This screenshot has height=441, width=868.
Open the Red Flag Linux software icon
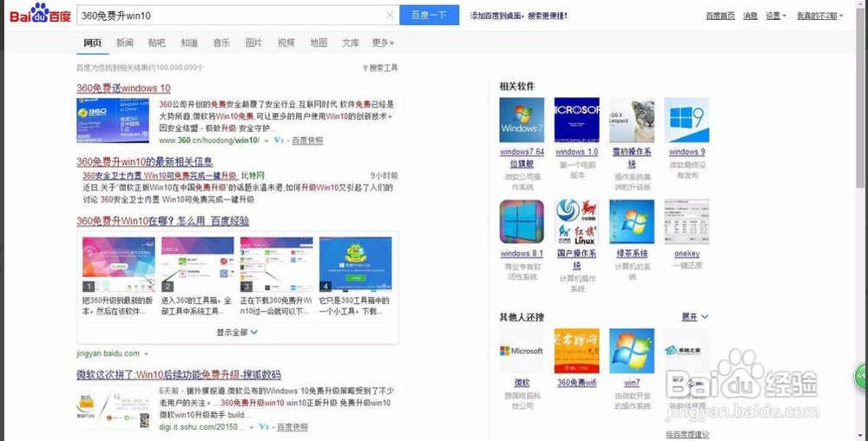click(577, 222)
